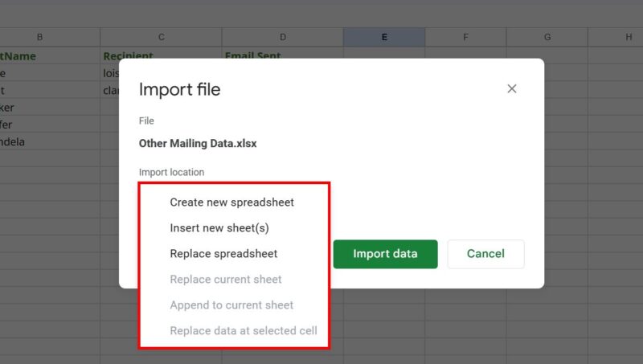
Task: Cancel the file import
Action: point(485,254)
